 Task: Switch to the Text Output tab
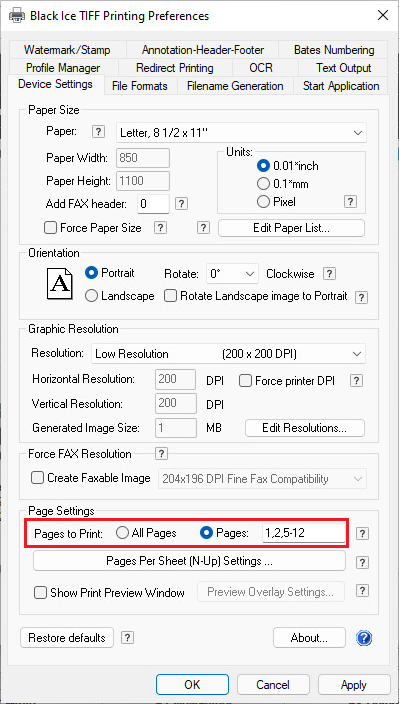pyautogui.click(x=343, y=68)
